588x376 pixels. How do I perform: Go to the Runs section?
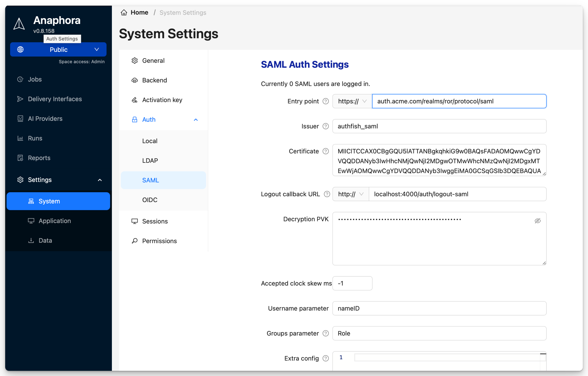(35, 138)
